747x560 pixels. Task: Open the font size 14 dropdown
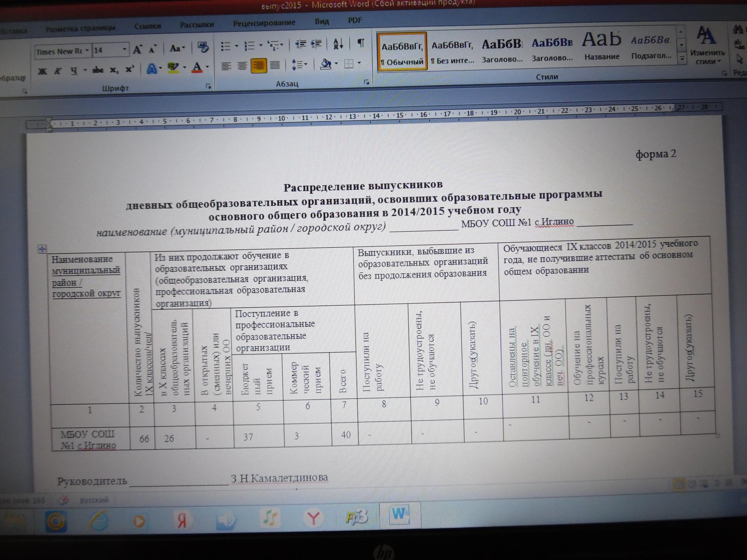[124, 50]
